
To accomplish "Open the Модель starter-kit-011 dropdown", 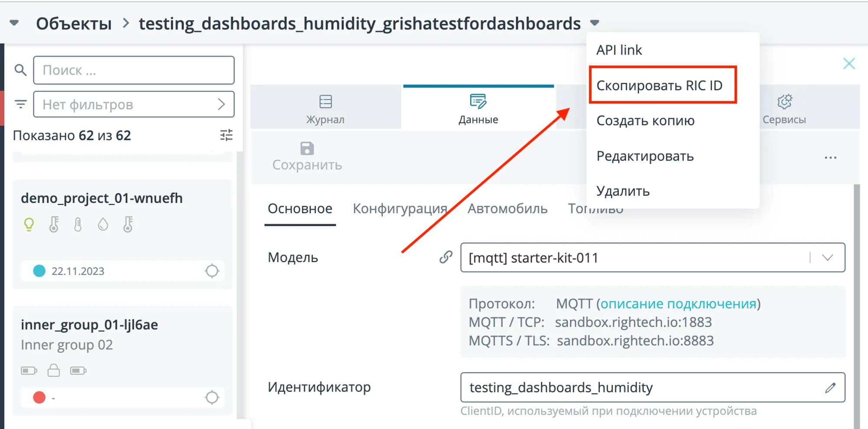I will pos(827,257).
